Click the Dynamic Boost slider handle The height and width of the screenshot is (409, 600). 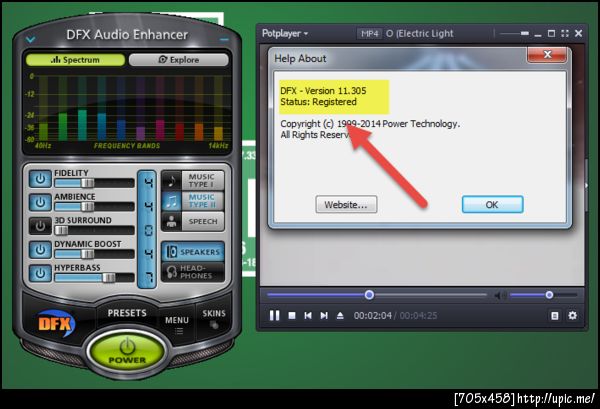point(88,254)
